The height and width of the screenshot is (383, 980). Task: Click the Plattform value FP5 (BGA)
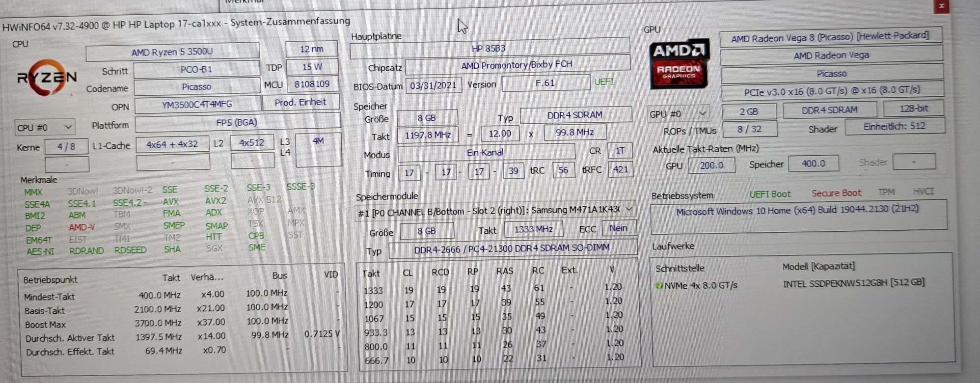237,122
